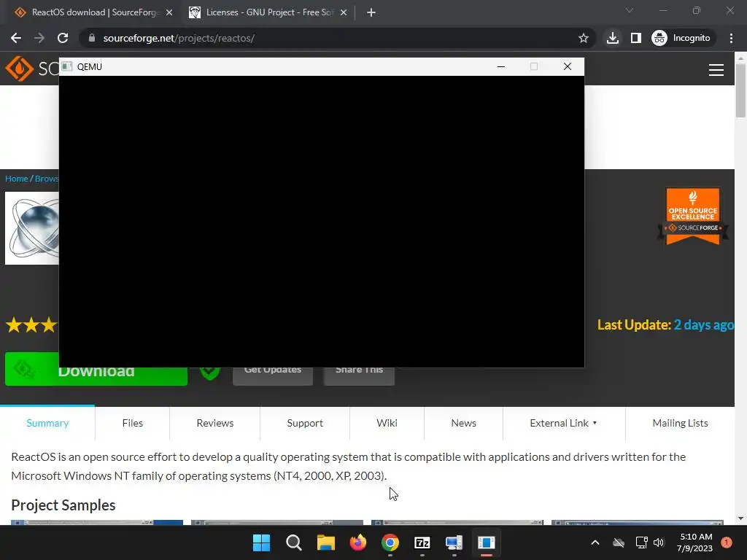Screen dimensions: 747x560
Task: Close the Licenses GNU Project tab
Action: coord(344,12)
